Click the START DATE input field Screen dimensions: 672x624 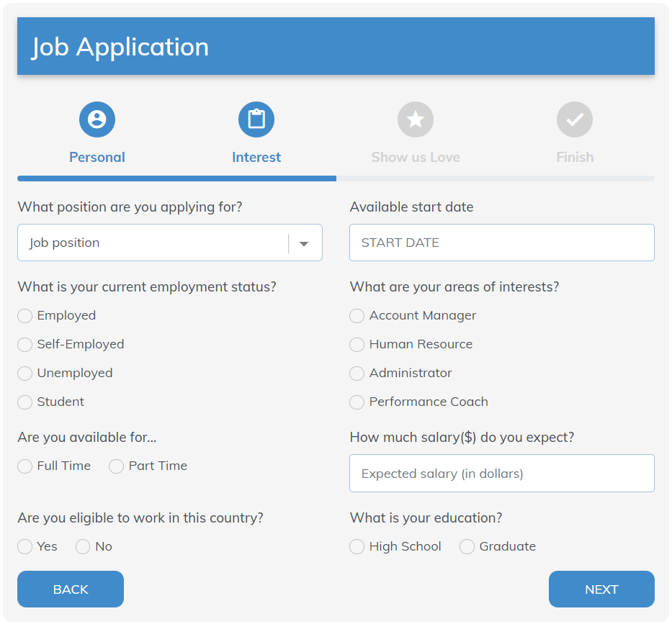click(x=502, y=243)
